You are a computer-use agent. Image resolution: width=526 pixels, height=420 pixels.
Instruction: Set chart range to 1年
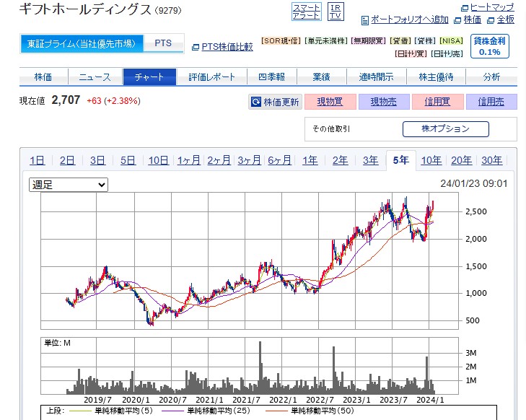pos(310,160)
